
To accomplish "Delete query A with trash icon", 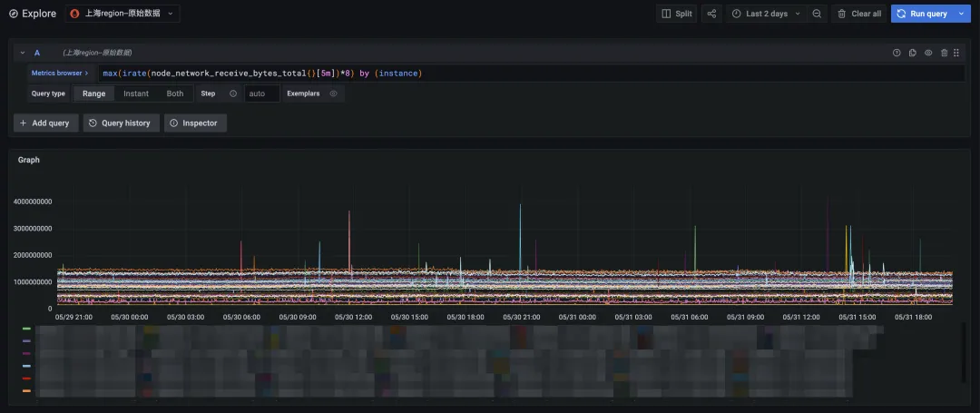I will (945, 53).
